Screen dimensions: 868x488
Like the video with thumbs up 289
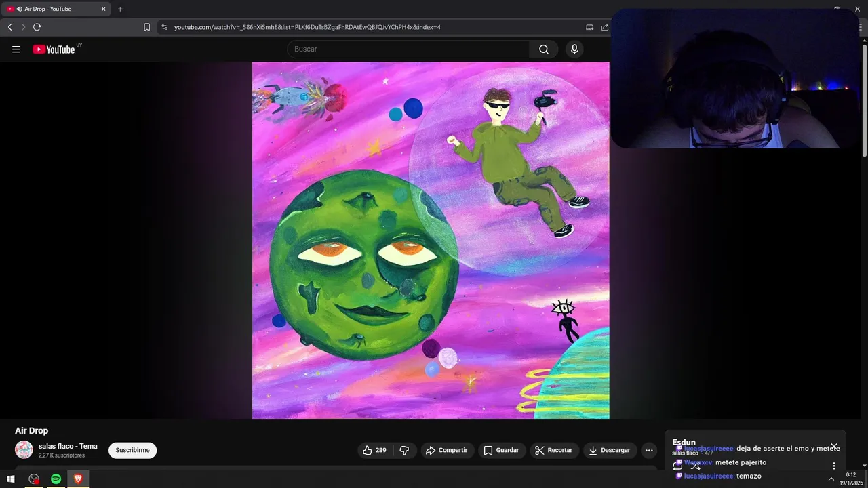click(x=374, y=450)
